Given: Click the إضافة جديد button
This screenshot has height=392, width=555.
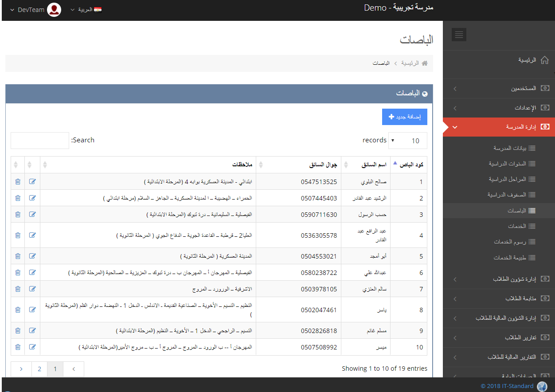Looking at the screenshot, I should pos(404,117).
